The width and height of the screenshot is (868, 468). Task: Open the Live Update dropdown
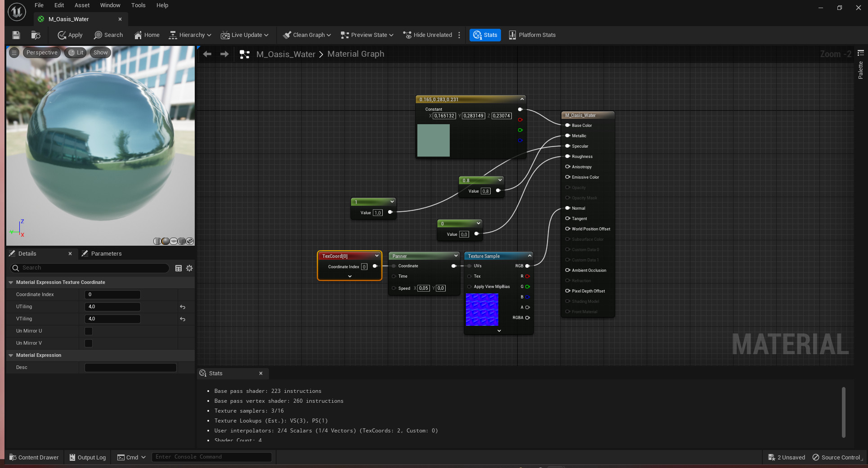[245, 35]
